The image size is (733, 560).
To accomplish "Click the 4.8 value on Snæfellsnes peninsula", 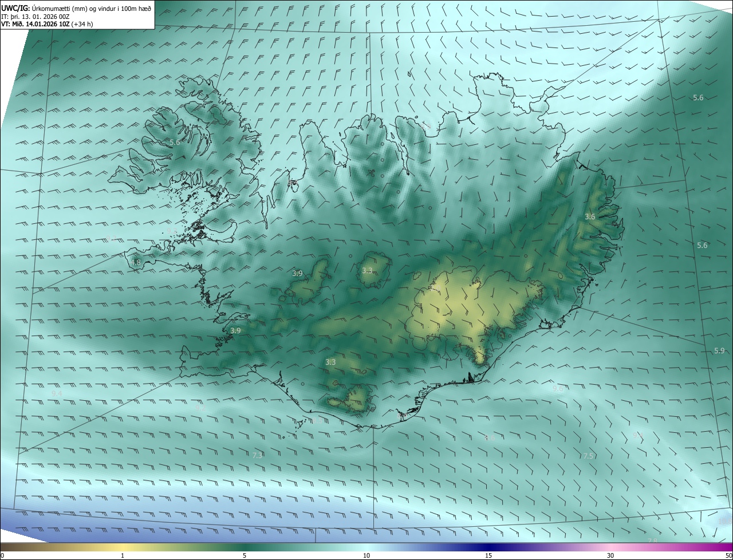I will (x=136, y=263).
